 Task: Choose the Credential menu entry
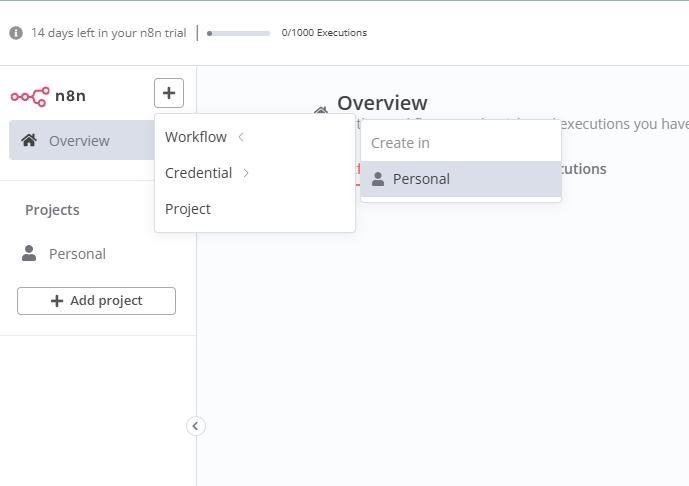(198, 173)
